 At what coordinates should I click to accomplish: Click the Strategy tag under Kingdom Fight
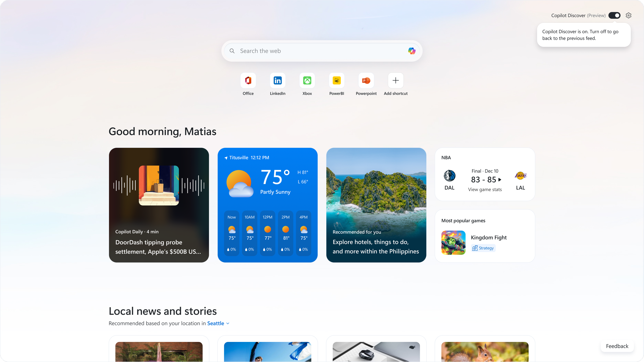point(483,248)
